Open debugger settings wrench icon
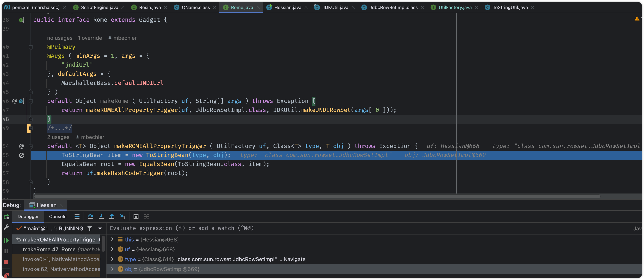Viewport: 644px width, 280px height. click(6, 227)
